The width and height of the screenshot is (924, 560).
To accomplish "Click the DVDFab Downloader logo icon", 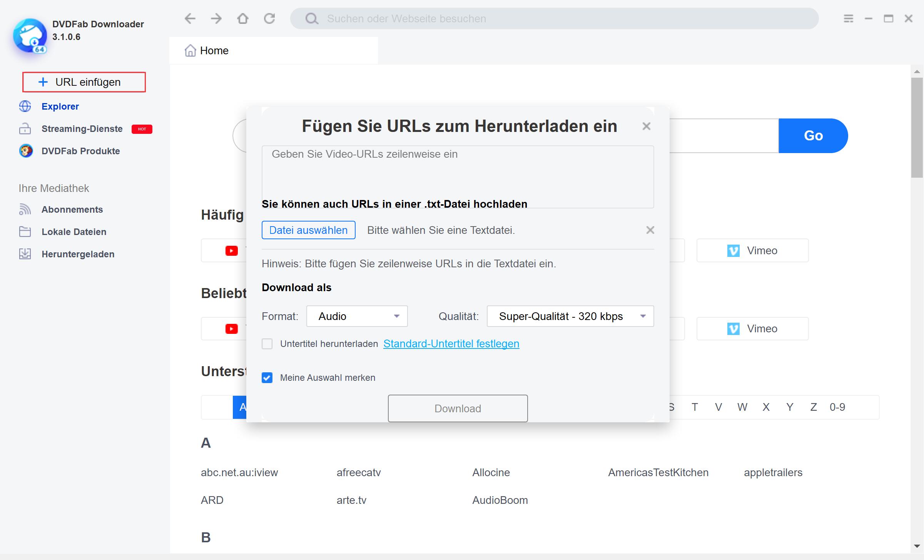I will point(30,36).
